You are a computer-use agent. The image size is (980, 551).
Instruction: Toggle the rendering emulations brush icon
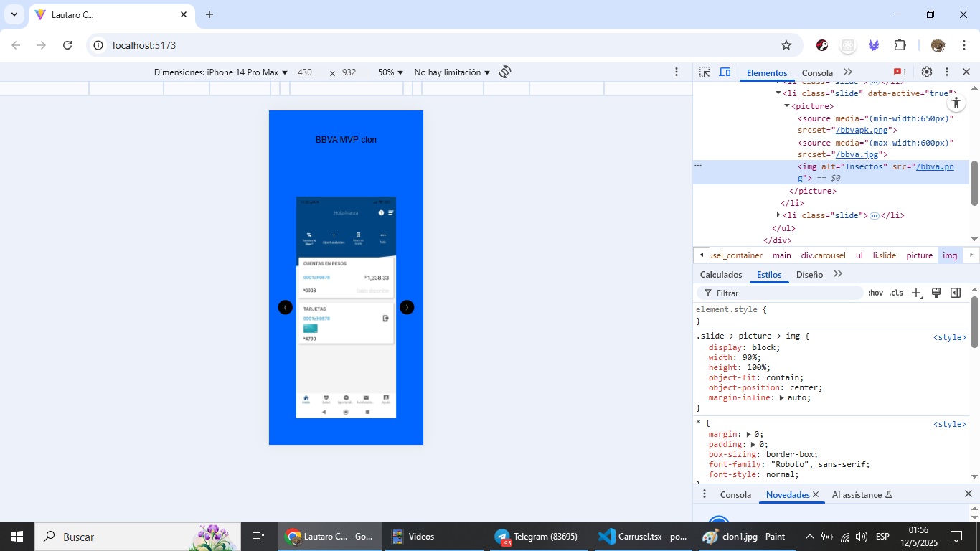[936, 293]
